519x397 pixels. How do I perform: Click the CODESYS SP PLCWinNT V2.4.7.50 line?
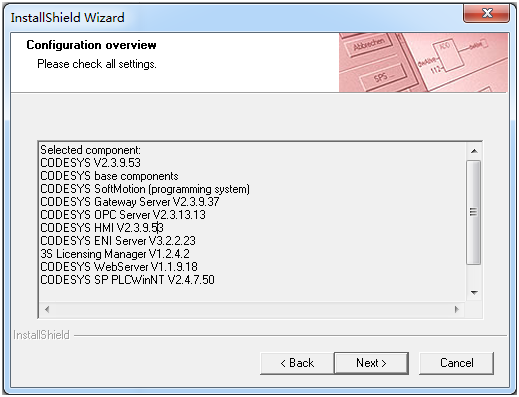tap(128, 280)
